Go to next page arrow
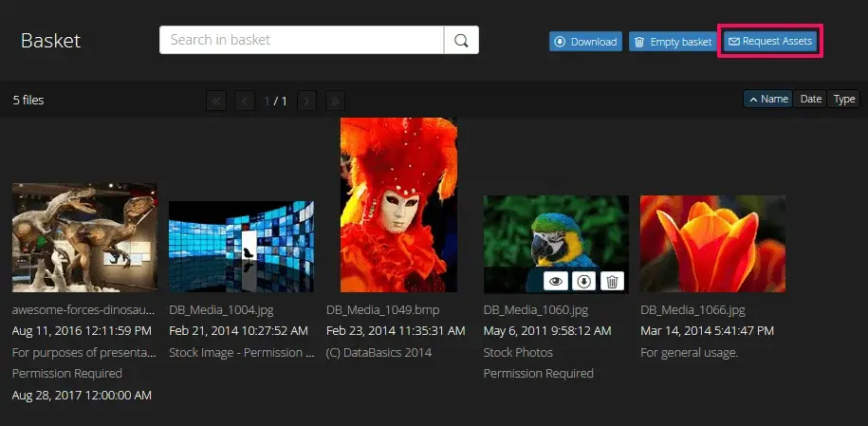 pyautogui.click(x=306, y=100)
